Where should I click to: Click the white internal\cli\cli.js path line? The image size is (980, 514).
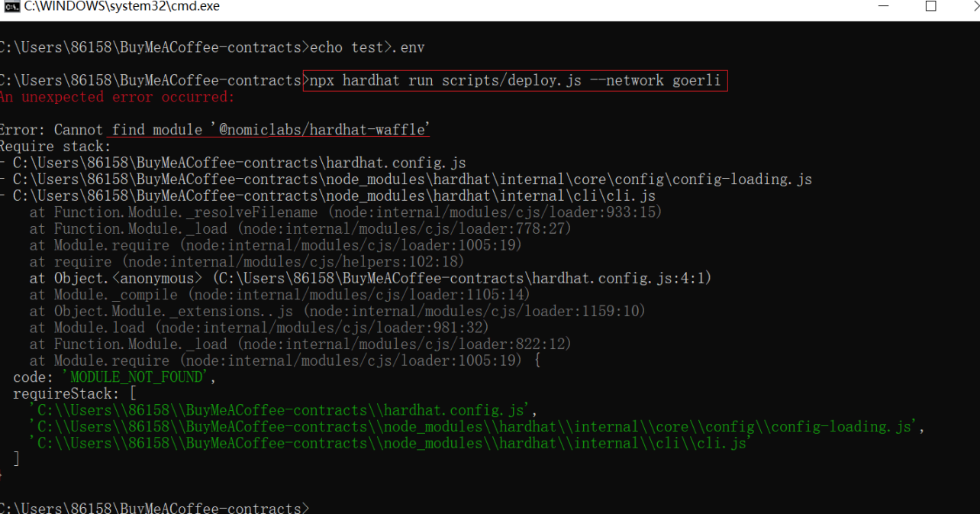pyautogui.click(x=334, y=196)
